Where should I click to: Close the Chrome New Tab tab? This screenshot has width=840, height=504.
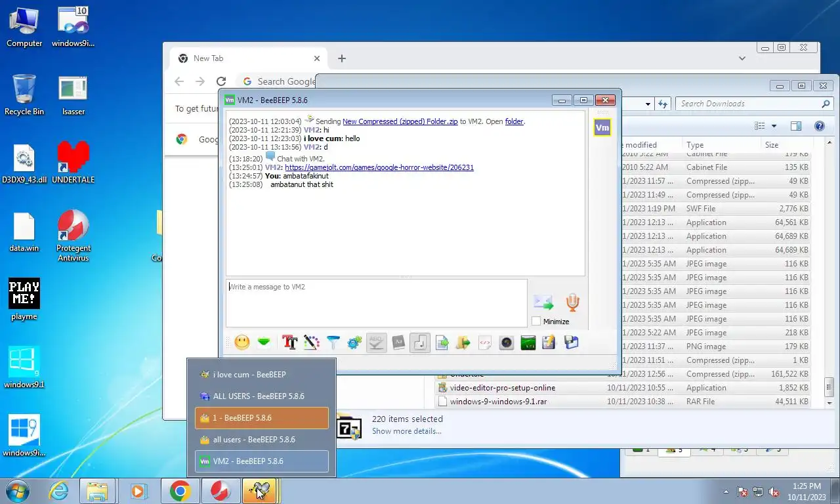[317, 58]
